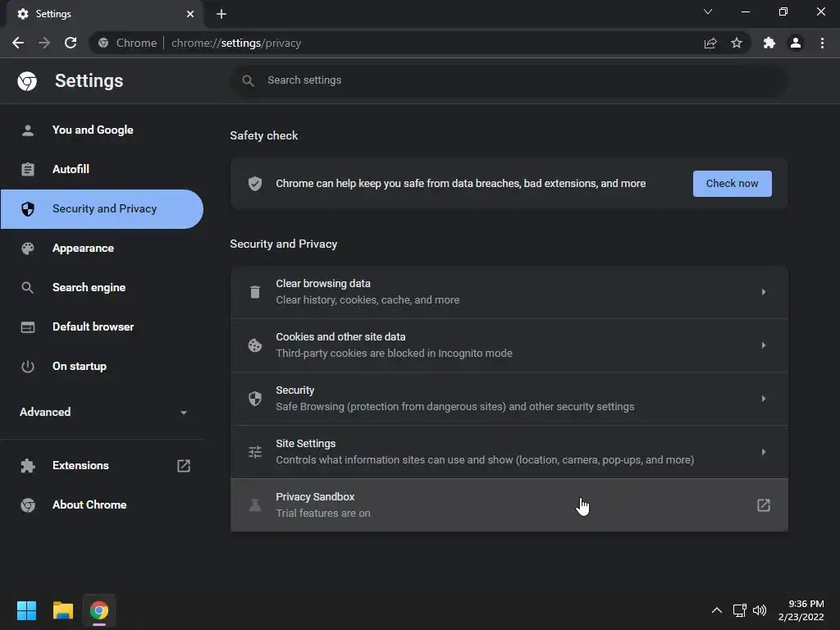Open Cookies and other site data

click(x=509, y=345)
